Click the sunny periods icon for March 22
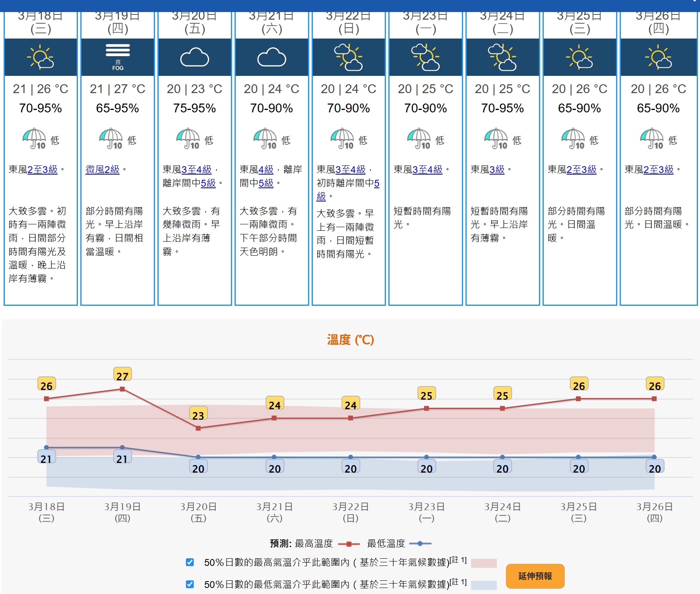 pos(348,57)
